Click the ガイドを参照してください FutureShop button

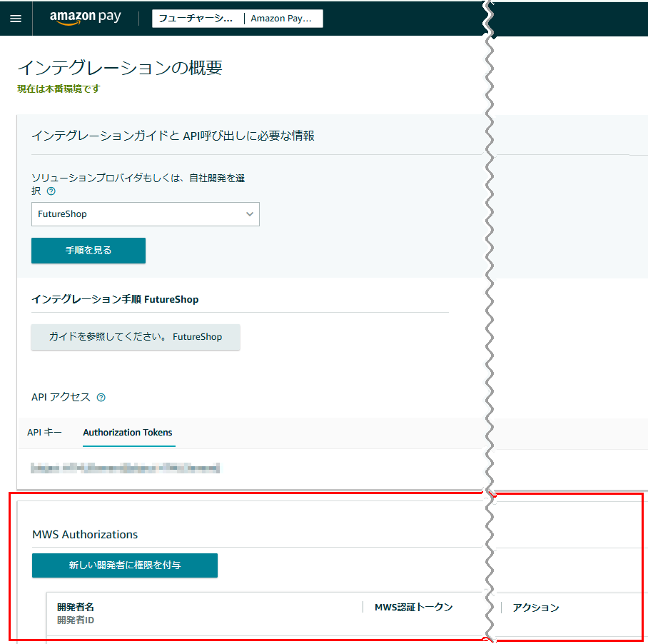tap(135, 337)
